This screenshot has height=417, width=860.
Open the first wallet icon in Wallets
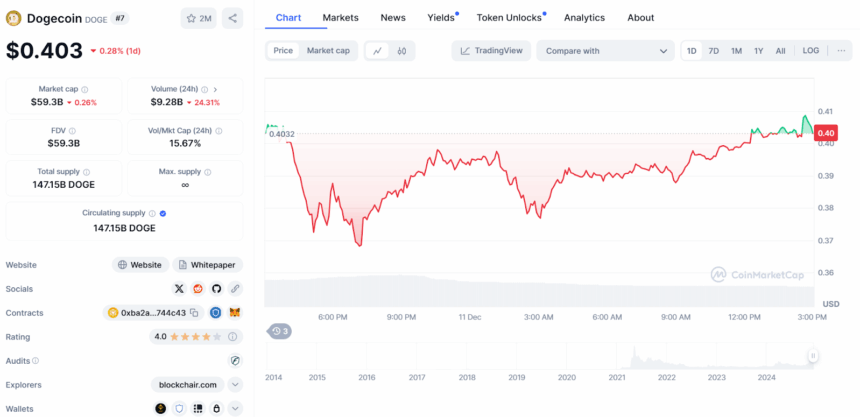(161, 409)
